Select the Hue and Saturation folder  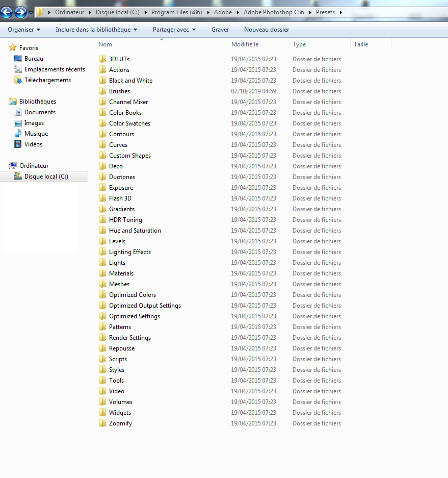(x=135, y=231)
